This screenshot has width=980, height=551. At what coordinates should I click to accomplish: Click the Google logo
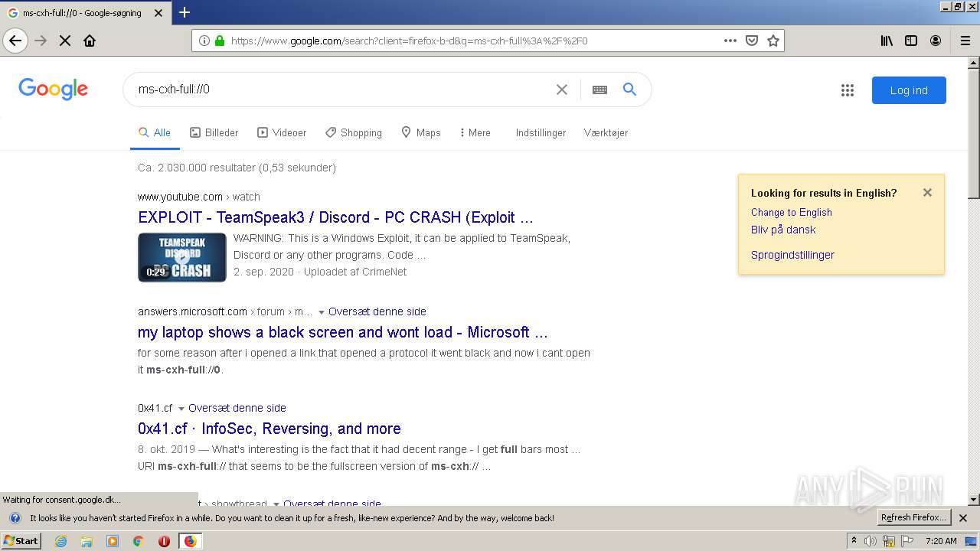[54, 90]
